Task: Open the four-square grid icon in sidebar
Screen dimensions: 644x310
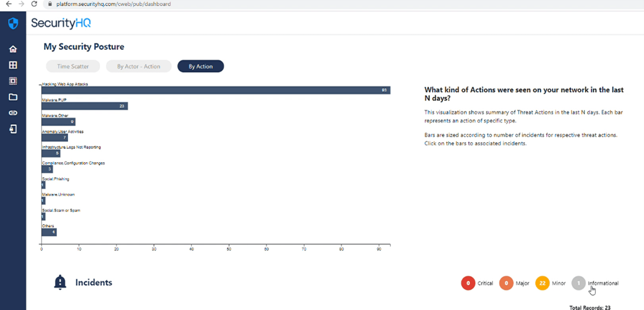Action: click(x=13, y=65)
